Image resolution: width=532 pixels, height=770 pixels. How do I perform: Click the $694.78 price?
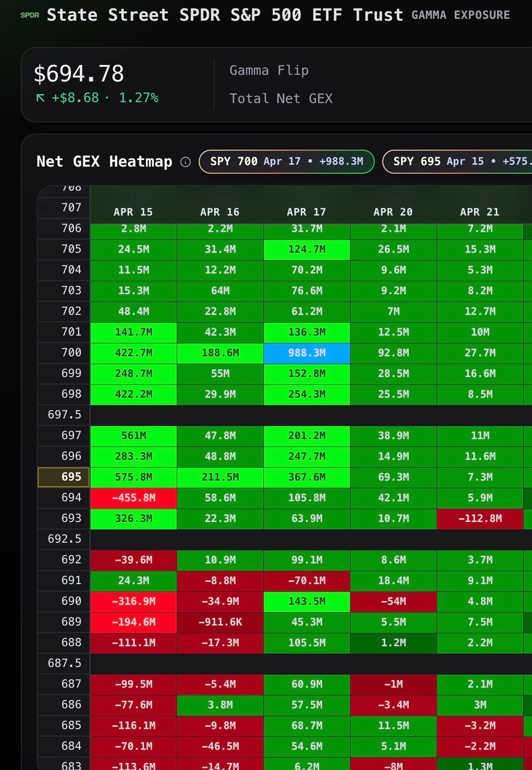pos(79,74)
